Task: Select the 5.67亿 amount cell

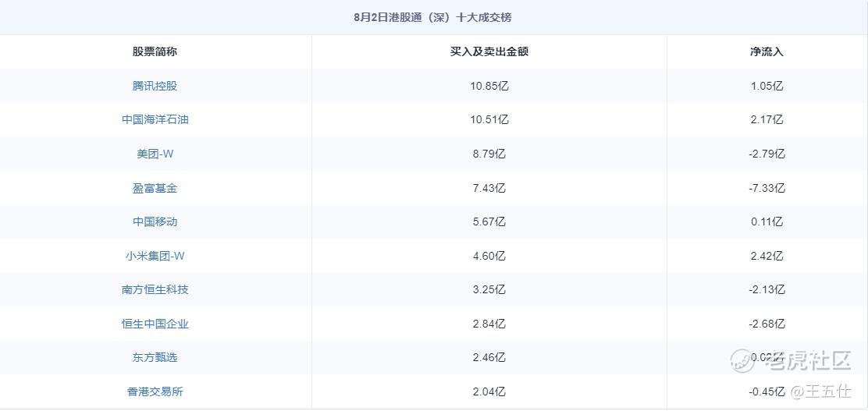Action: pyautogui.click(x=489, y=221)
